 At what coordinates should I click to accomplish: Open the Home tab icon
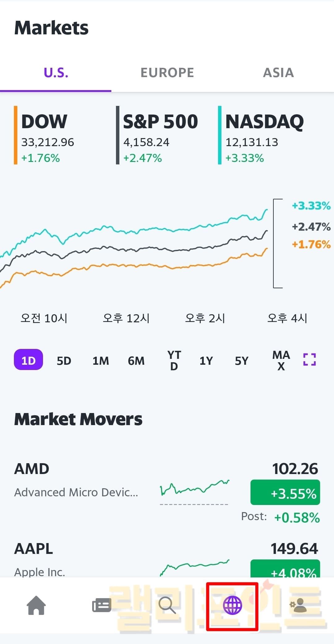coord(36,605)
